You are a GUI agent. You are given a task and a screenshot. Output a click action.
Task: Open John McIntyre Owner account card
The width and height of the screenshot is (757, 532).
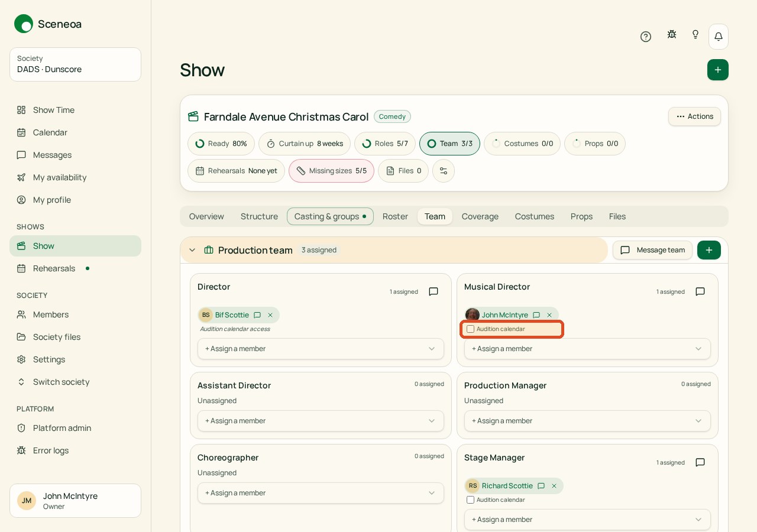pos(75,501)
